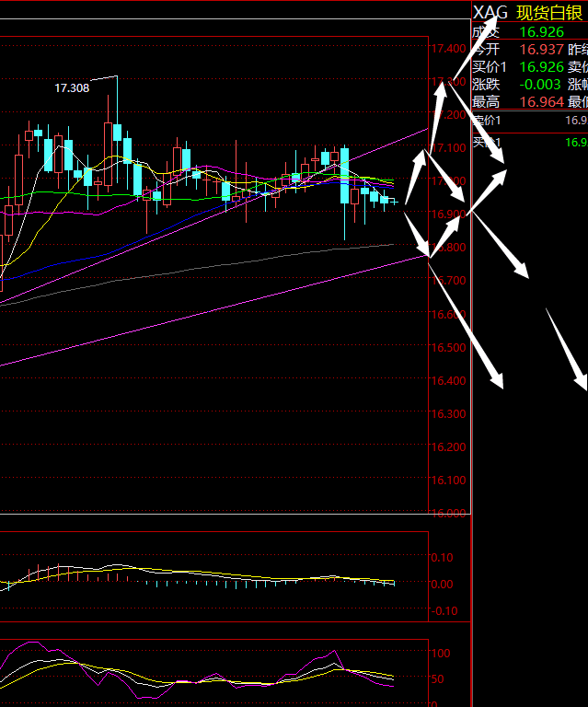Click the 成交 label in quote panel
Image resolution: width=588 pixels, height=707 pixels.
tap(486, 32)
